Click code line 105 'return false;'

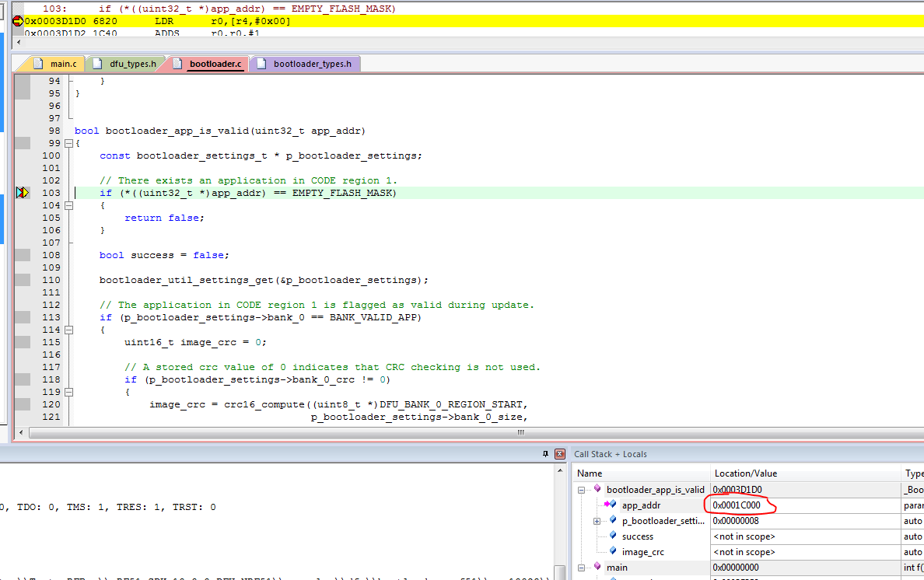pyautogui.click(x=164, y=218)
